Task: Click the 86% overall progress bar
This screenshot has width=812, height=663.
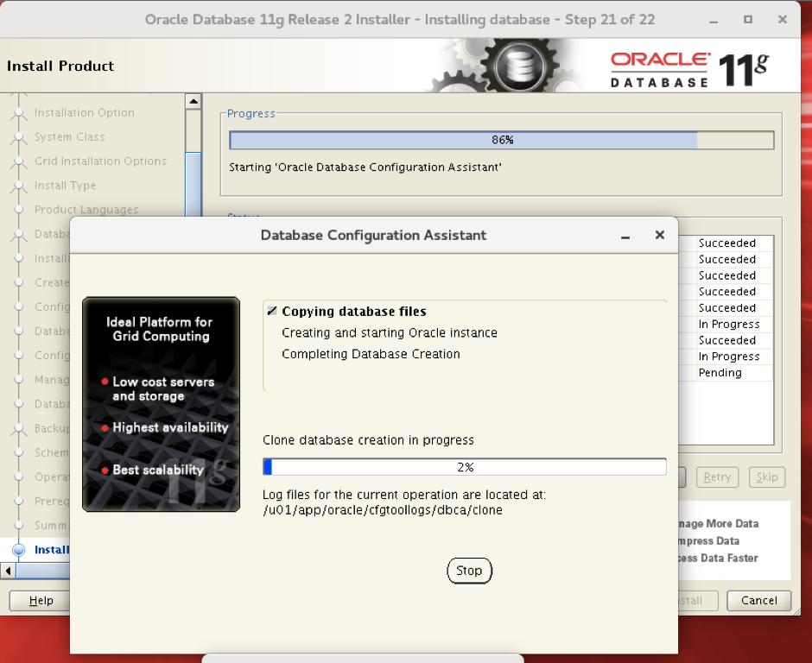Action: click(501, 139)
